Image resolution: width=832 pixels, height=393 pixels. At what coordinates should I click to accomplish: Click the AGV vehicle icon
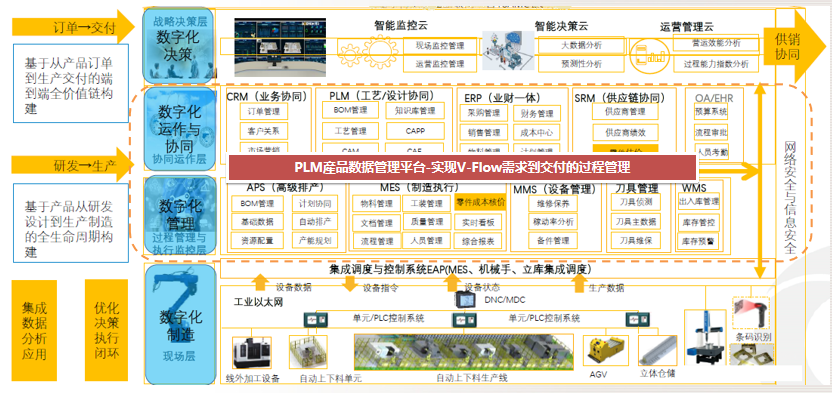pyautogui.click(x=605, y=351)
